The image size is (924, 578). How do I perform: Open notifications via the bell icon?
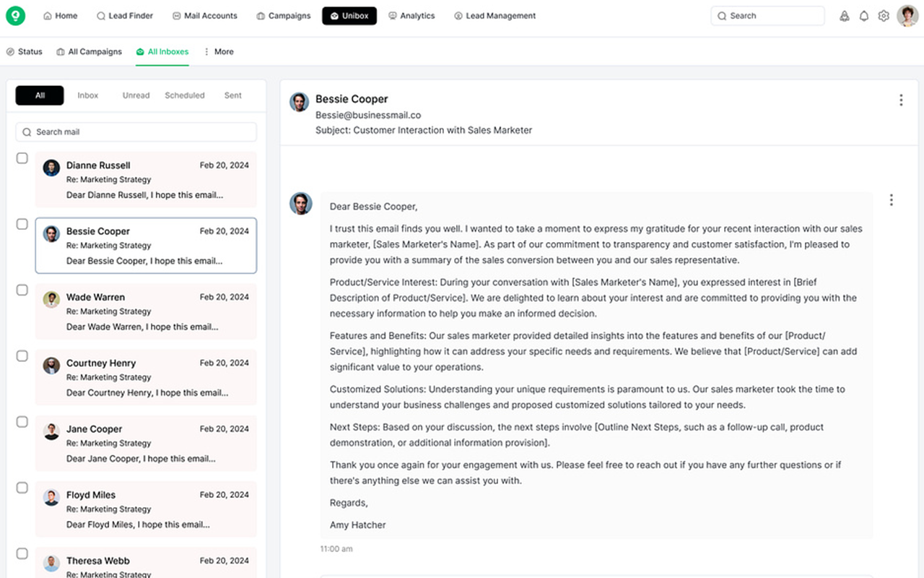[x=864, y=15]
